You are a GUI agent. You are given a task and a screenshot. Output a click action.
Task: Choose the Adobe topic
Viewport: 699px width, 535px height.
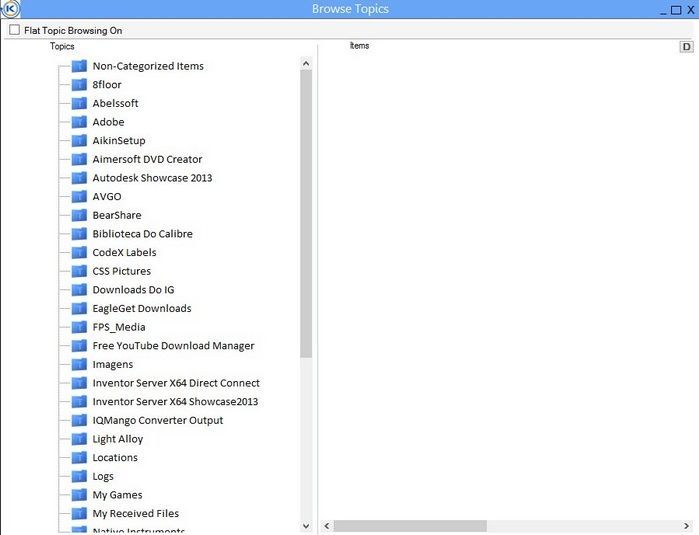pos(108,122)
